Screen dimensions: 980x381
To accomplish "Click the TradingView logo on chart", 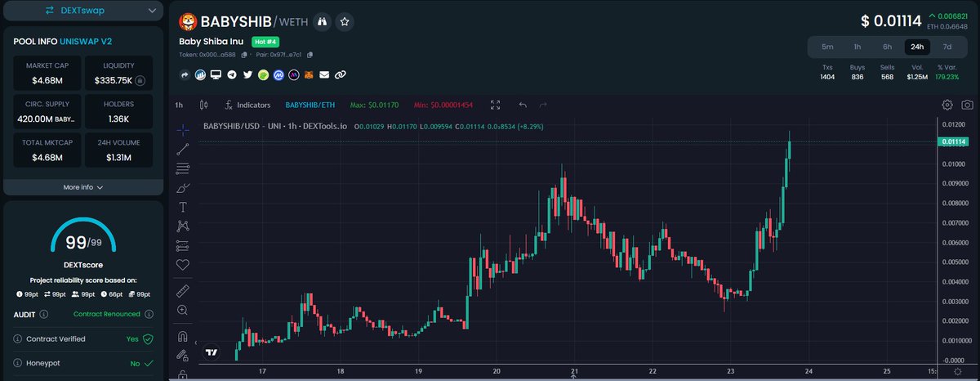I will click(212, 352).
